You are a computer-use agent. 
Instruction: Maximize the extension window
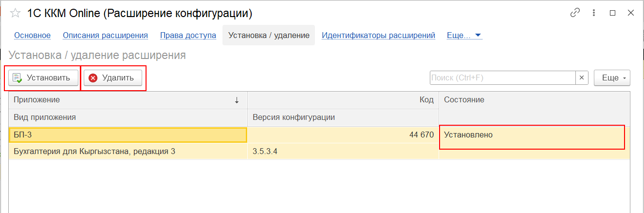click(612, 13)
